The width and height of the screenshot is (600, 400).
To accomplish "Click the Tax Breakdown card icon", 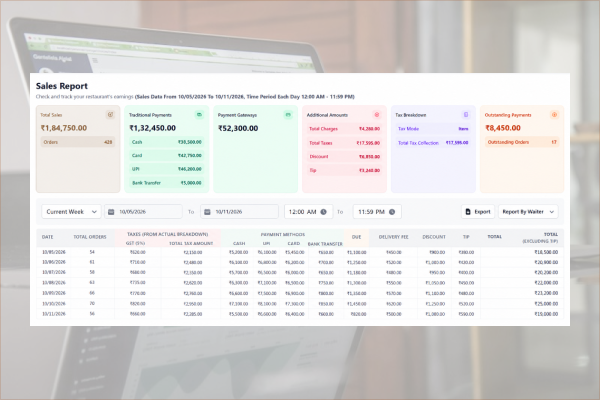I will point(466,114).
